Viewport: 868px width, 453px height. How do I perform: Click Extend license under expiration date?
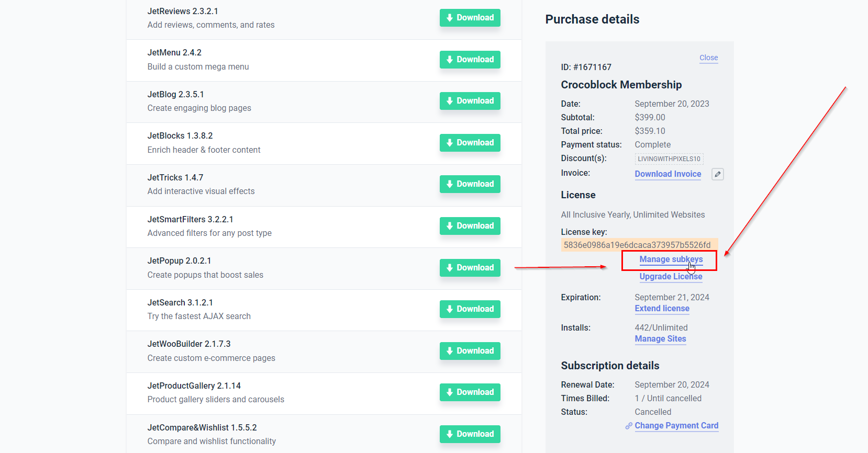pyautogui.click(x=662, y=309)
